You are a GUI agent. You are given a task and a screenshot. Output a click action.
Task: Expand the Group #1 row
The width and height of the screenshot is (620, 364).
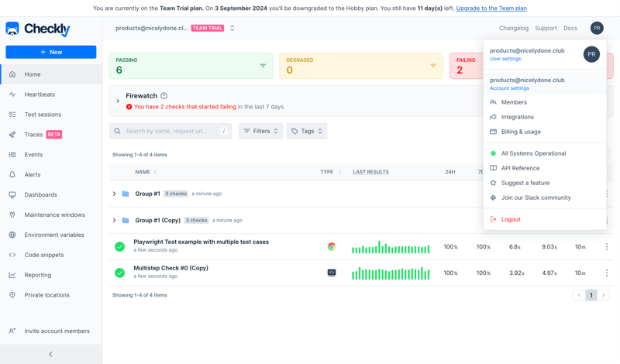(x=114, y=194)
